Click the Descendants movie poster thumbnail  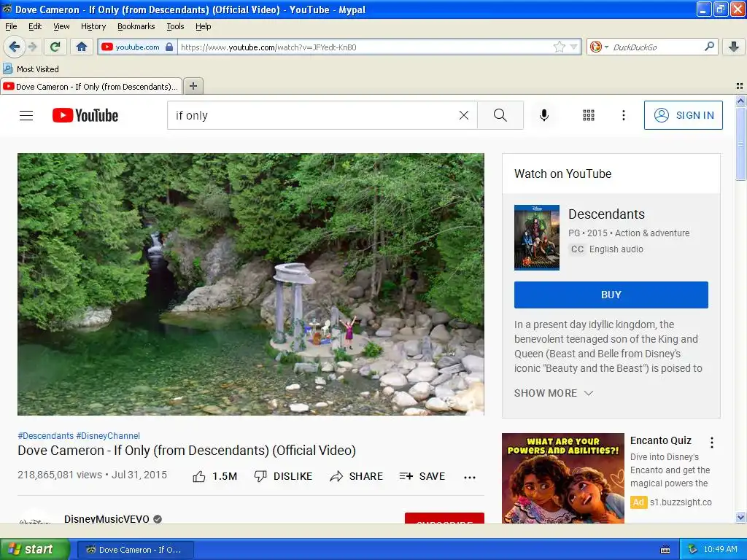coord(536,237)
